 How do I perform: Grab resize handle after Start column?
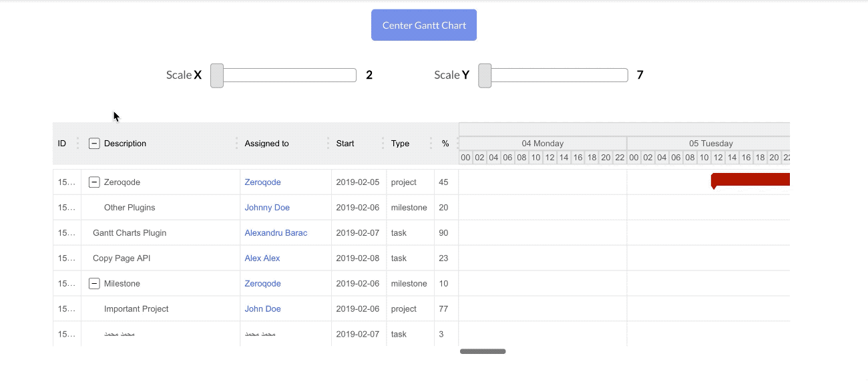click(x=383, y=144)
